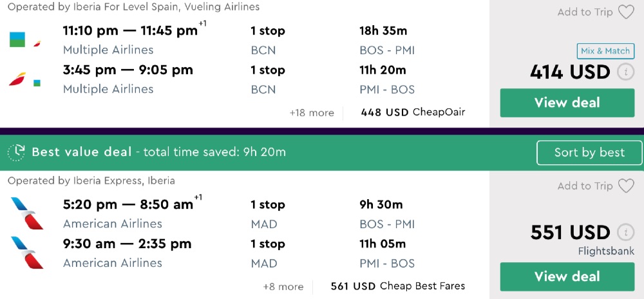Click the heart icon on the 414 USD trip

[626, 12]
